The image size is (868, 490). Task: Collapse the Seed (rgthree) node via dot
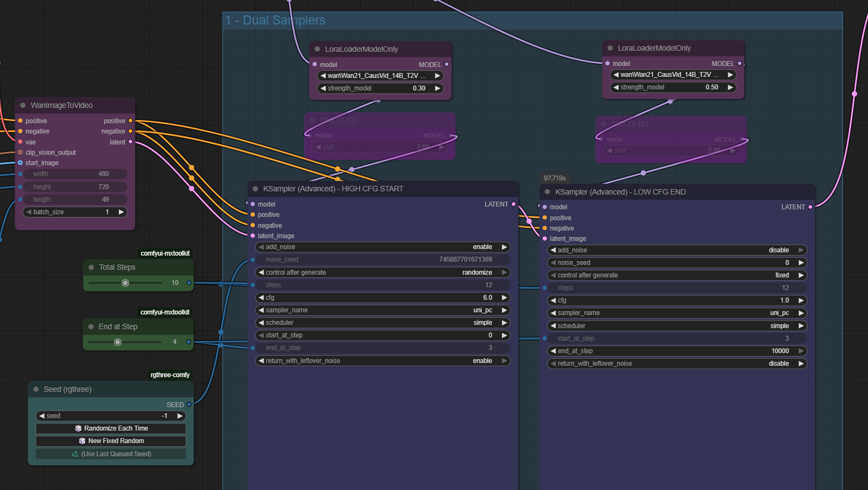[36, 389]
